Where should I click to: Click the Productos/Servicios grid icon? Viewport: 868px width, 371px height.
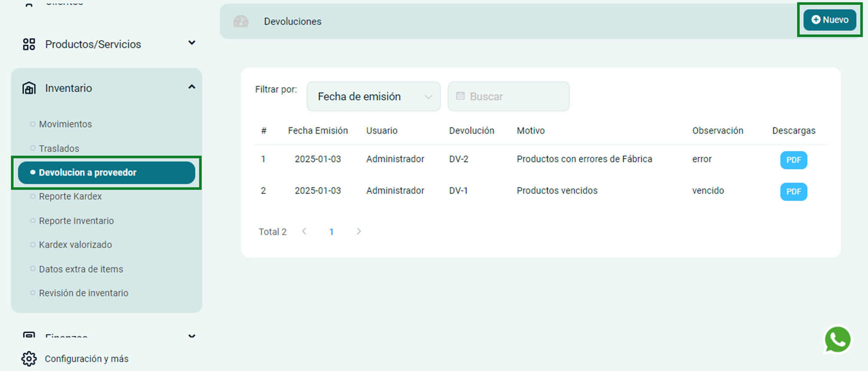tap(29, 44)
